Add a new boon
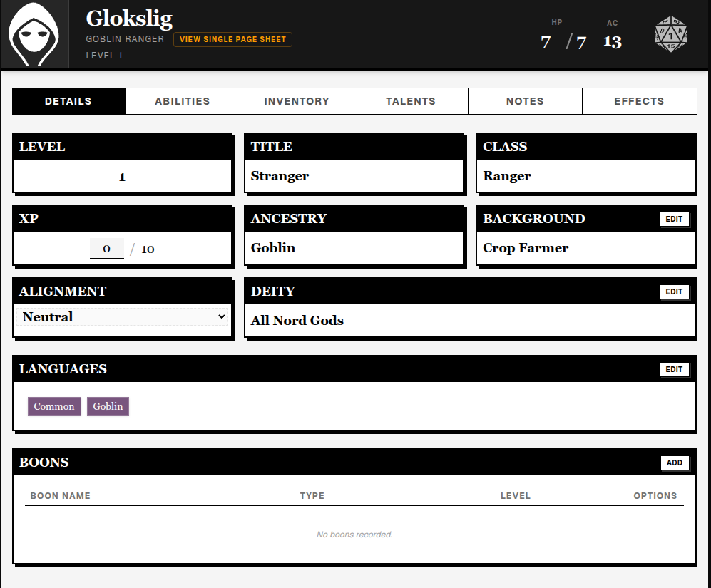This screenshot has width=711, height=588. tap(674, 463)
